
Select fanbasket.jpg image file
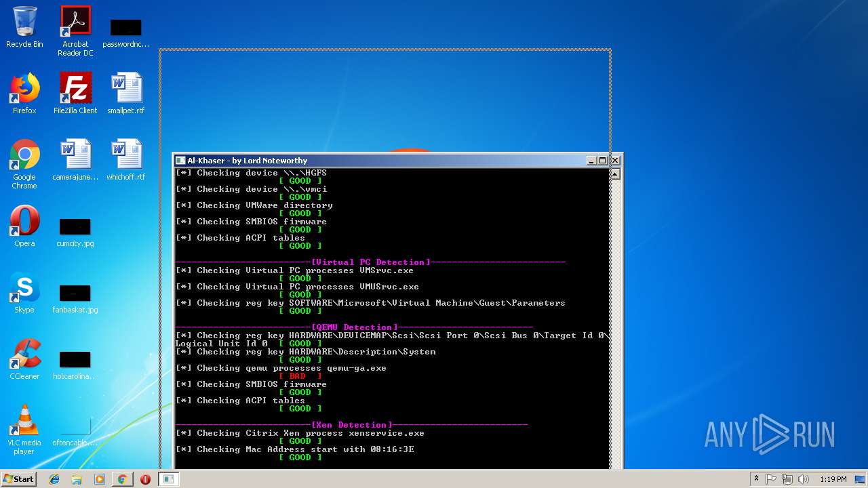pos(75,298)
